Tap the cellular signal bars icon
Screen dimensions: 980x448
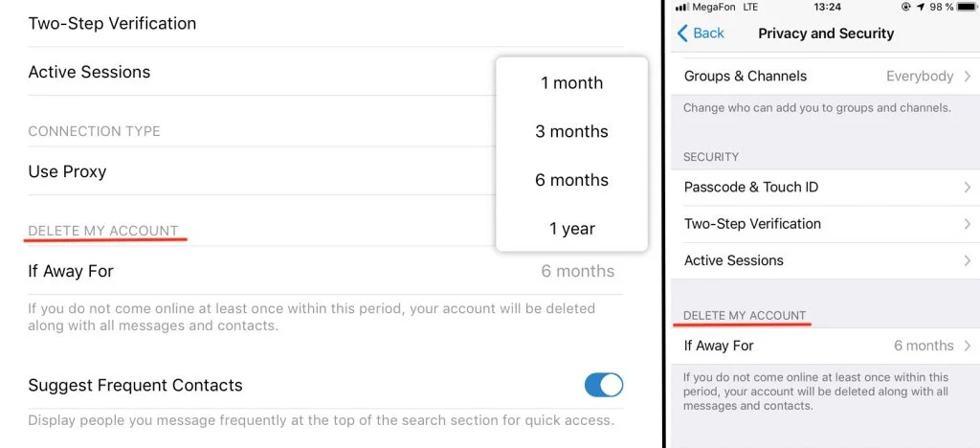coord(682,7)
